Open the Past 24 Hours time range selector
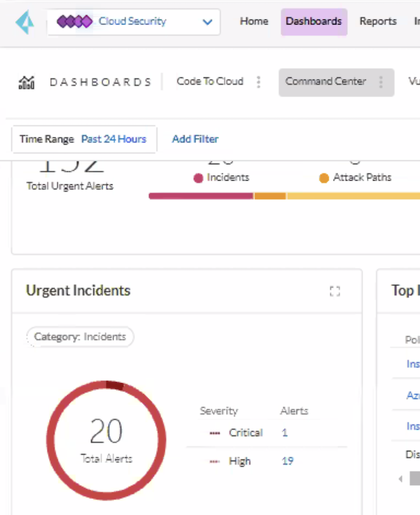Image resolution: width=420 pixels, height=515 pixels. click(114, 139)
